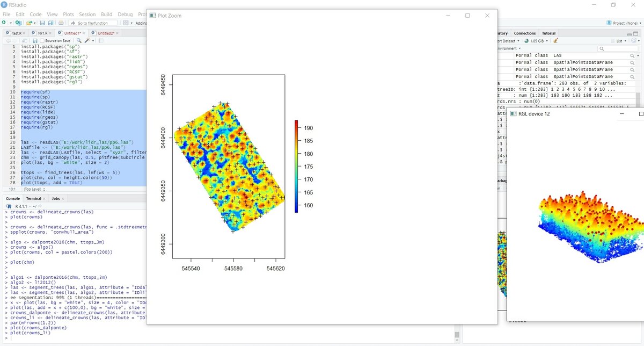
Task: Select the Connections tab
Action: 524,33
